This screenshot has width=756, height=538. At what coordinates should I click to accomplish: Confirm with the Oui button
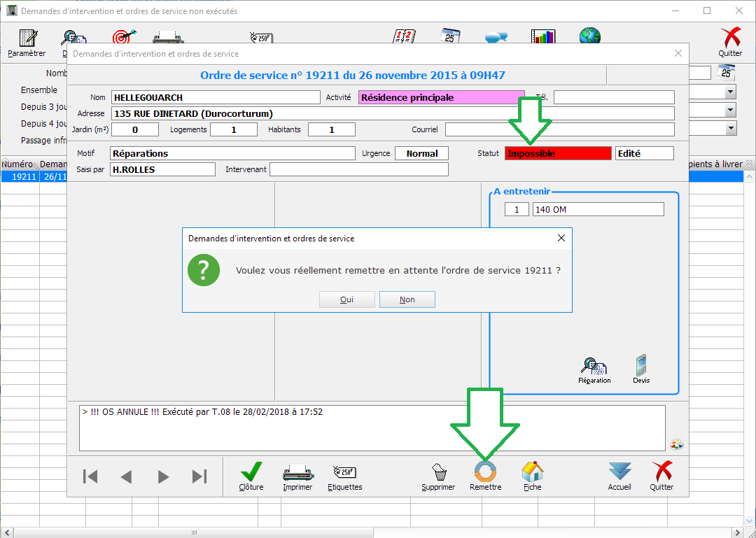[346, 299]
